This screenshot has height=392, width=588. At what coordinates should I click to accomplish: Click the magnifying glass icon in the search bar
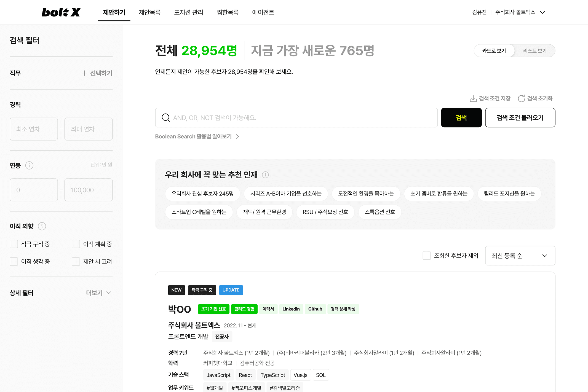[165, 117]
